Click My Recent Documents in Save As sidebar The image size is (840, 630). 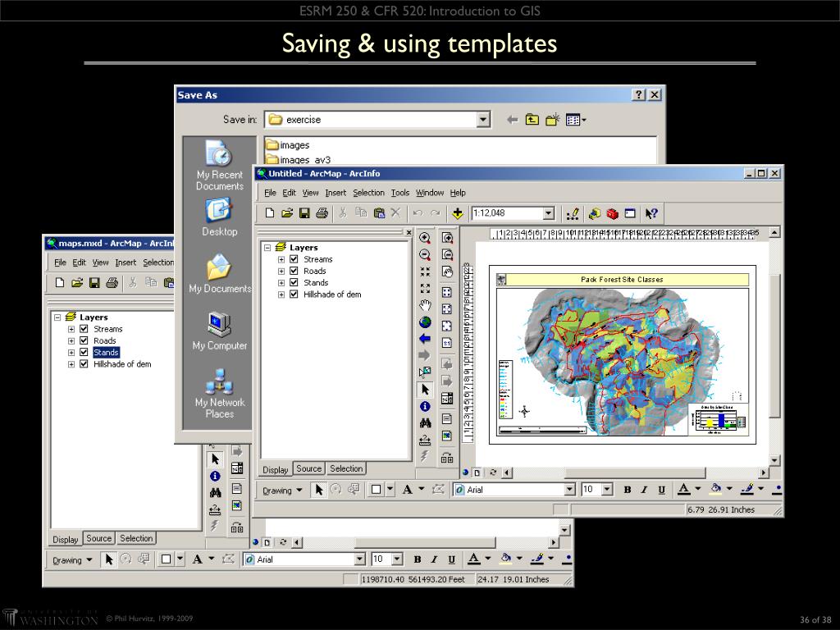(x=219, y=166)
